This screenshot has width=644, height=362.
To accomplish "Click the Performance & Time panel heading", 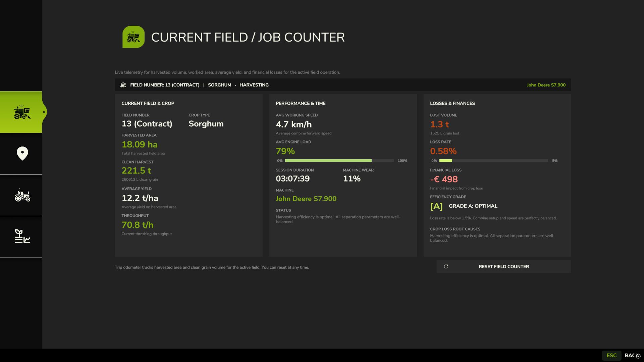I will [x=301, y=103].
